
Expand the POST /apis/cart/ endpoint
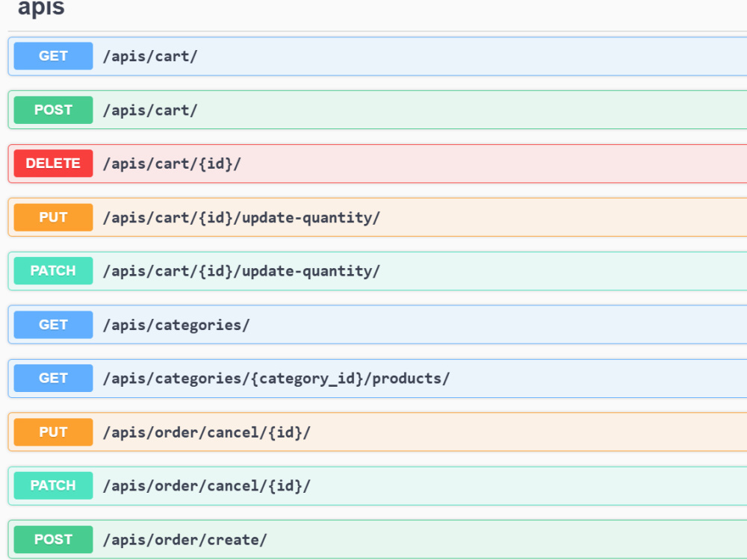tap(377, 110)
